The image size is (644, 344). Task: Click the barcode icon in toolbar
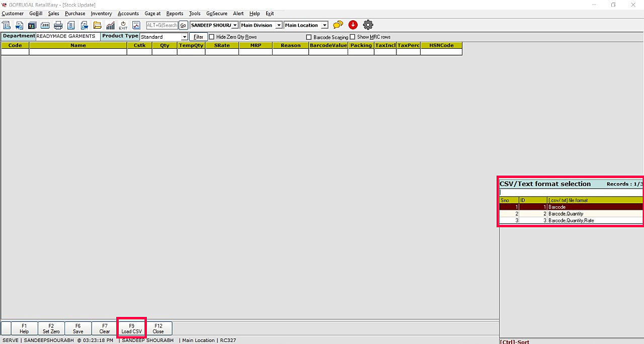[45, 25]
